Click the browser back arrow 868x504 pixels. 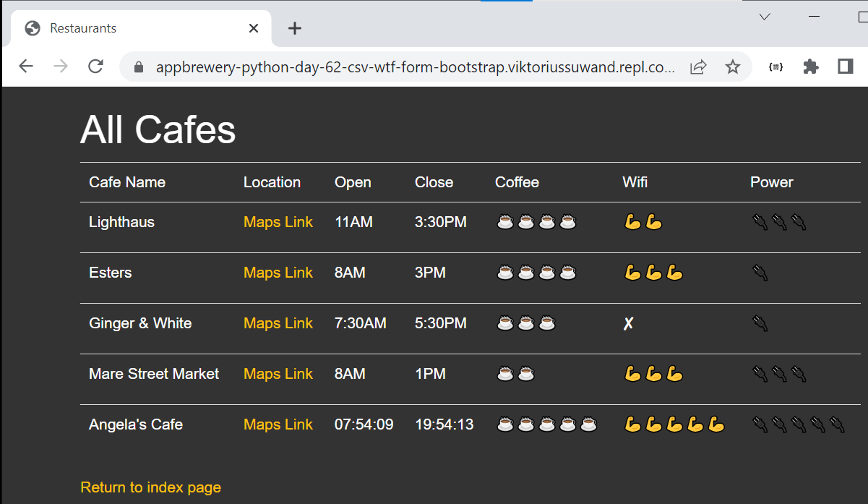click(x=26, y=67)
